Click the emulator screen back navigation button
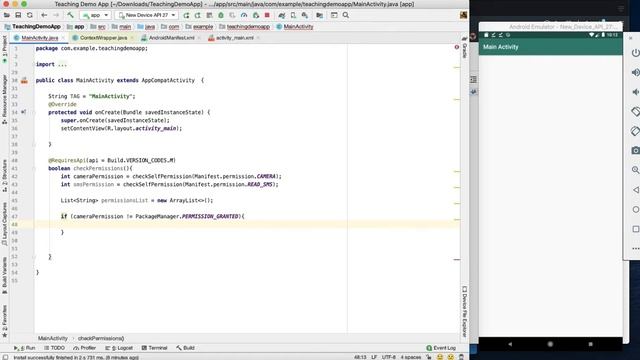640x360 pixels. tap(510, 344)
